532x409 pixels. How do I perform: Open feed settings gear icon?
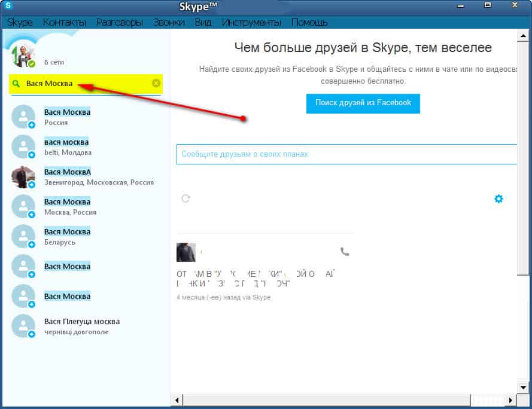click(x=498, y=199)
